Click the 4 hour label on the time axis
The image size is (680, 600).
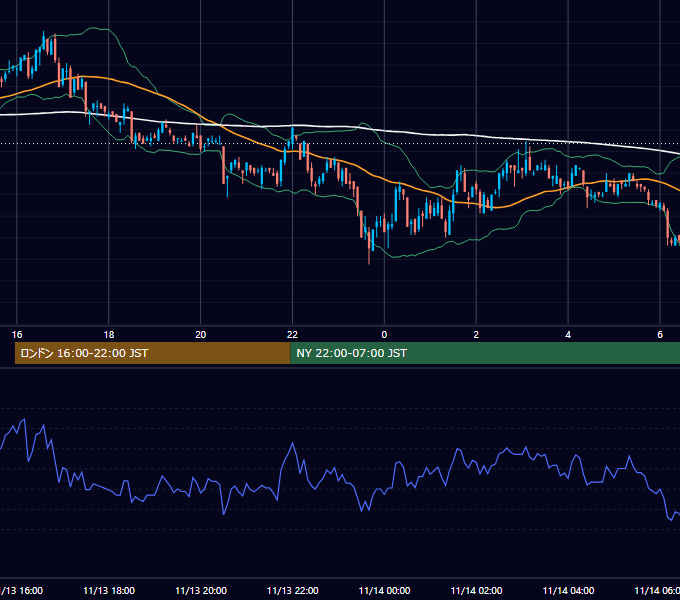click(x=568, y=335)
